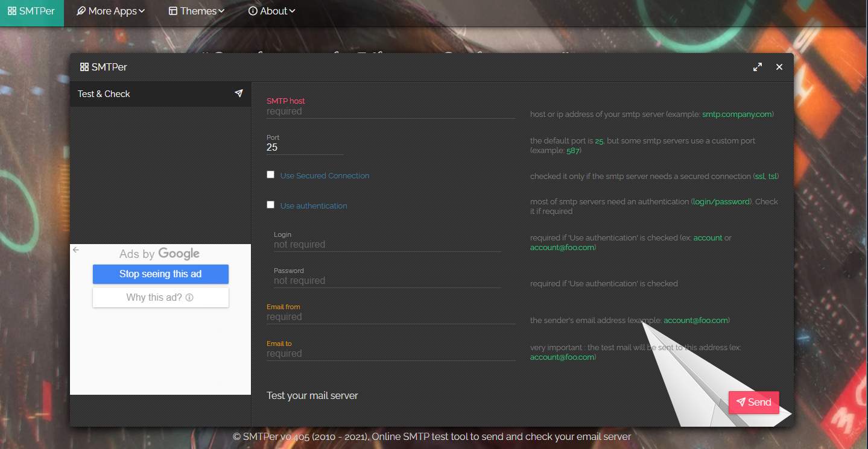Screen dimensions: 868x449
Task: Click the back arrow in the ad panel
Action: pyautogui.click(x=76, y=250)
